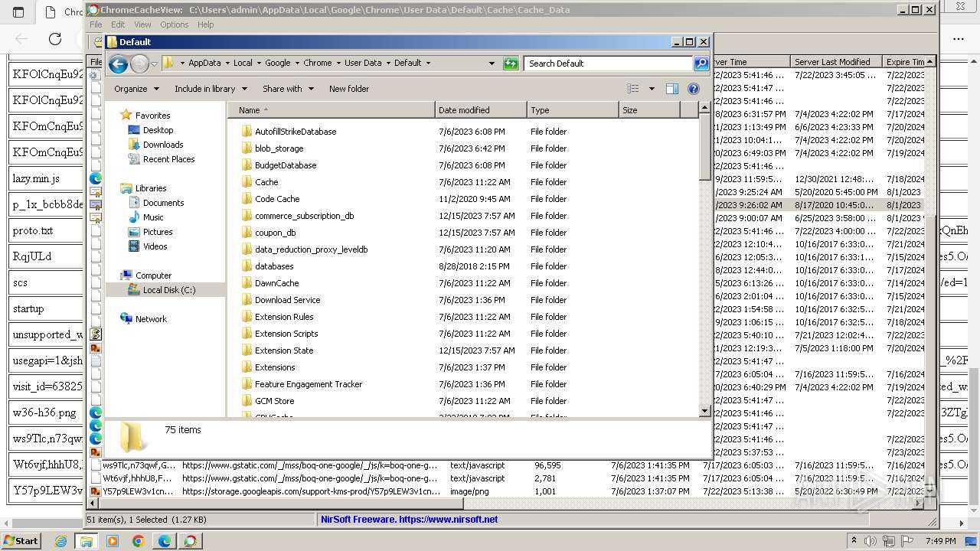Open Help menu in ChromeCacheView

206,24
